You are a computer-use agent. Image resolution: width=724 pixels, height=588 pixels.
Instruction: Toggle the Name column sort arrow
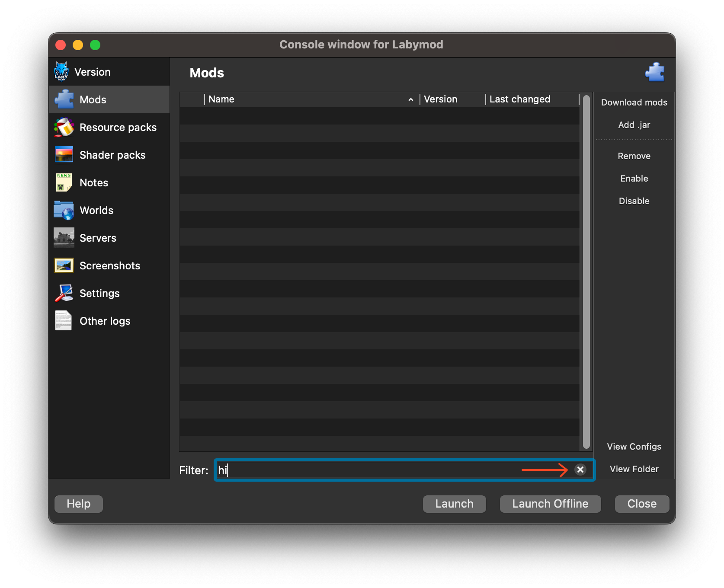[411, 99]
